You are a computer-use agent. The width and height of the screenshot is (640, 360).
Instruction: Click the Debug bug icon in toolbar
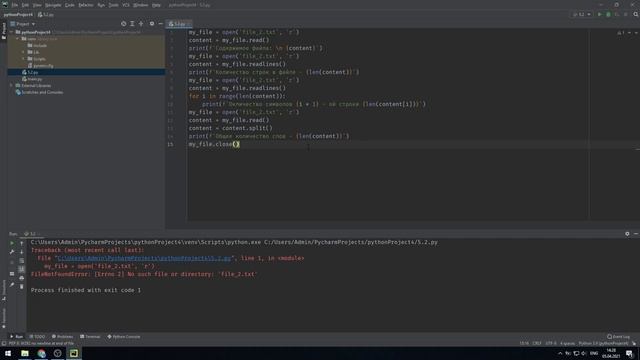[x=608, y=14]
